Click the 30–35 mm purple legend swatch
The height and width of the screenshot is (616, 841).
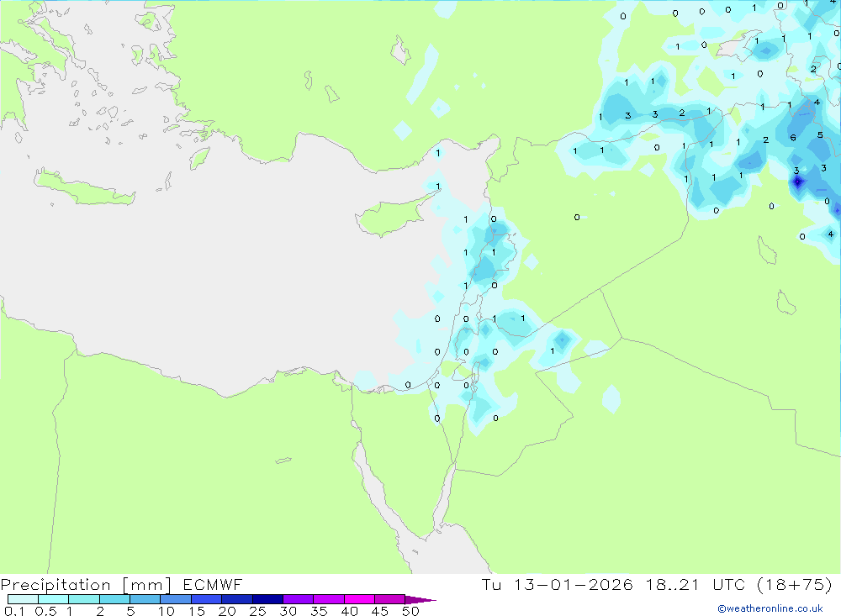tap(299, 599)
